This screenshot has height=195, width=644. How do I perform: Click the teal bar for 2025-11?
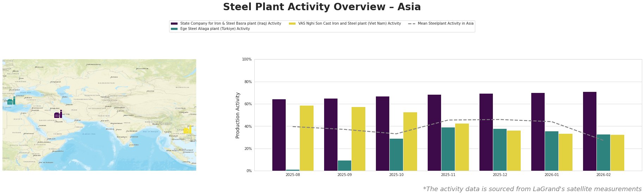coord(448,149)
